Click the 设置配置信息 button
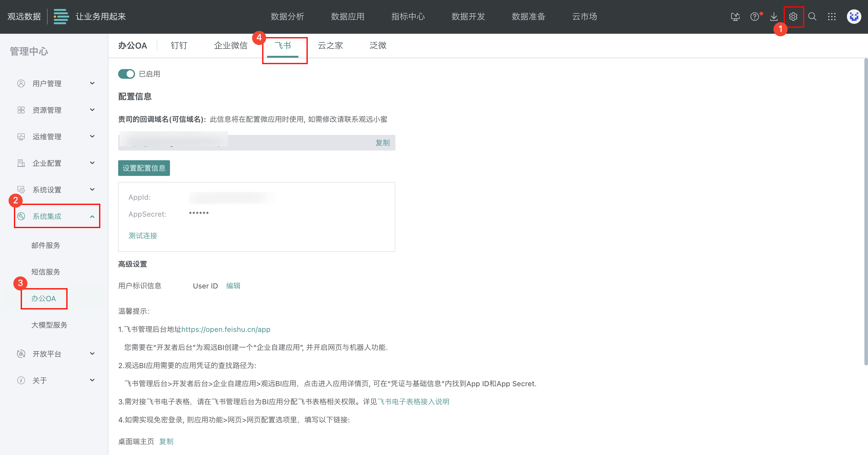Image resolution: width=868 pixels, height=455 pixels. 144,168
